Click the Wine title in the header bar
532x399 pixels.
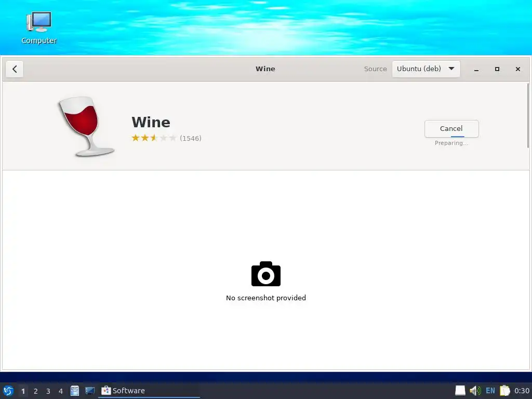265,69
